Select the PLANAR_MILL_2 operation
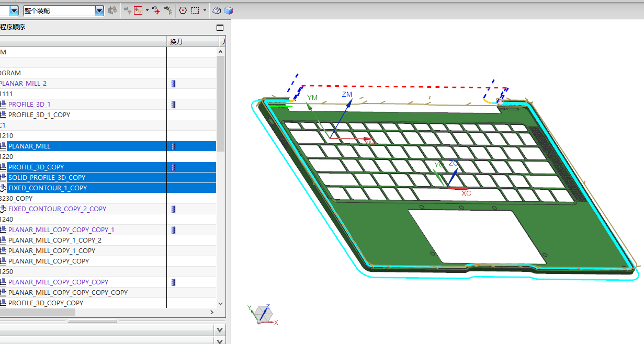This screenshot has height=344, width=644. [23, 84]
